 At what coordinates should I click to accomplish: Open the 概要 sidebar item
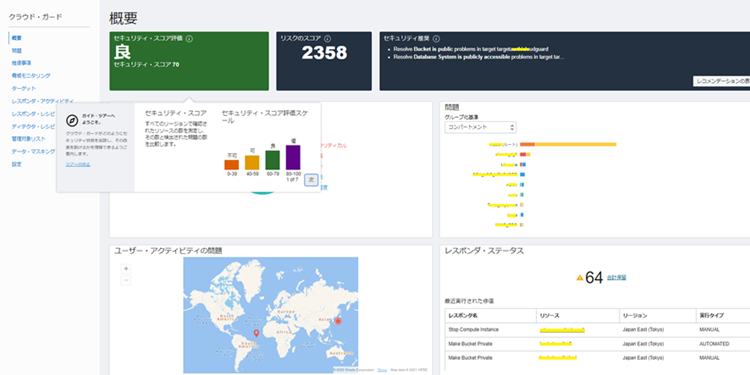click(x=17, y=38)
